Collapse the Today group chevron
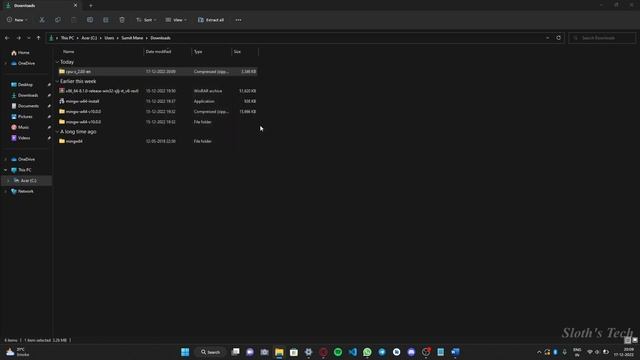The image size is (640, 360). pos(57,62)
